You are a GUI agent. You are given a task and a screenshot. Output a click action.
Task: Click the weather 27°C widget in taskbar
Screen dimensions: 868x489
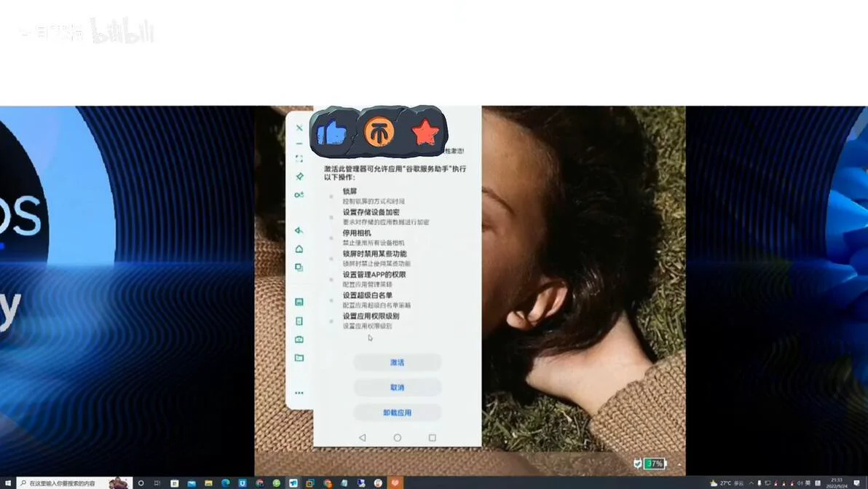[726, 483]
